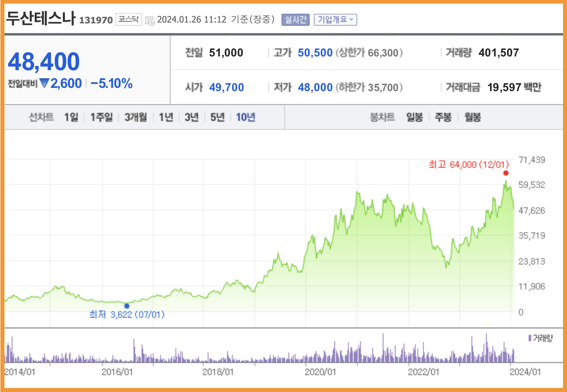Click the 선차트 label

41,117
